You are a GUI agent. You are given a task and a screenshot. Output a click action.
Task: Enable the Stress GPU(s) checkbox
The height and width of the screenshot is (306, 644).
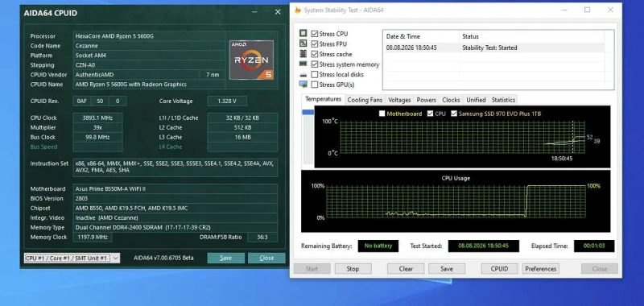click(315, 85)
